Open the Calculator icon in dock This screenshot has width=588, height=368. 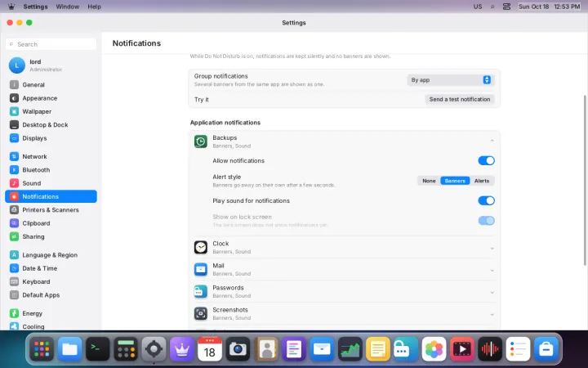tap(126, 349)
